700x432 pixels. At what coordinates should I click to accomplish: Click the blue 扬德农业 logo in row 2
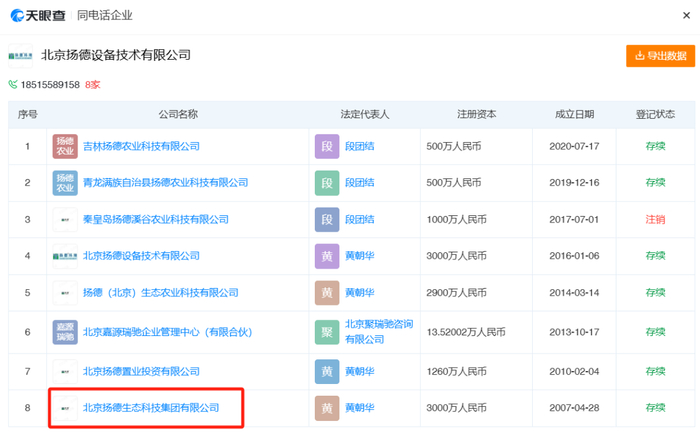[x=65, y=183]
